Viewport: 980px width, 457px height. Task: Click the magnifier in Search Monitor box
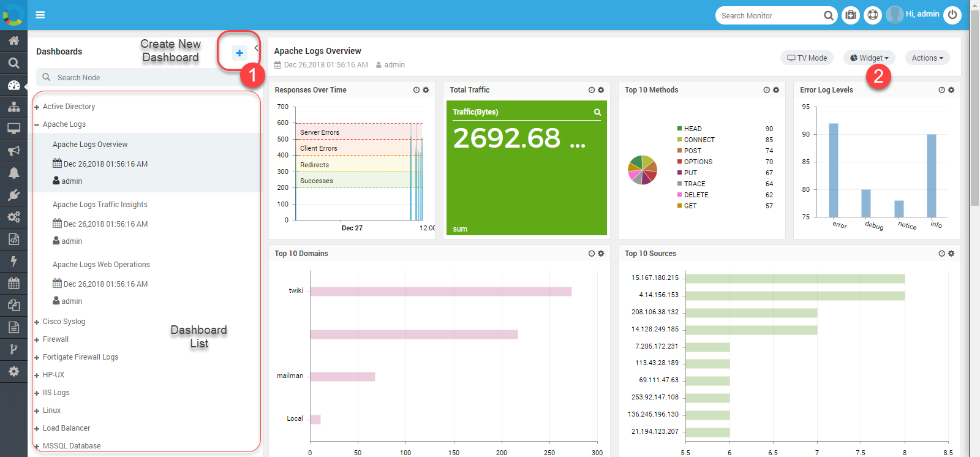click(828, 15)
